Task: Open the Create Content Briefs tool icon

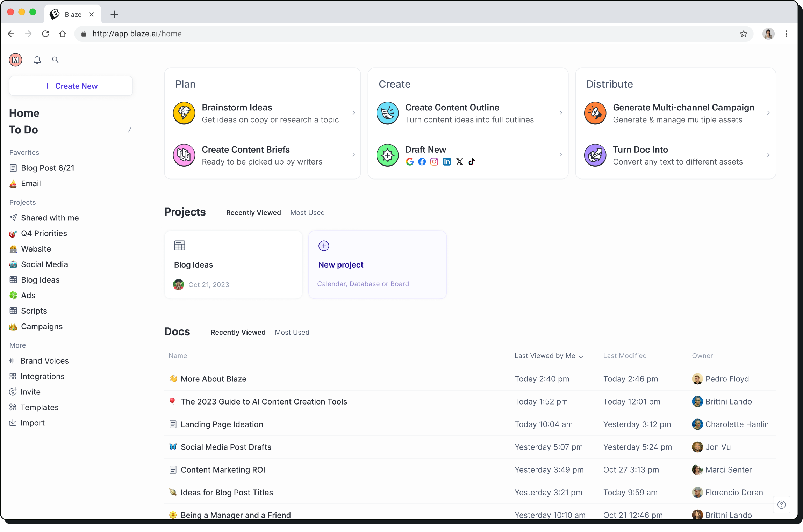Action: point(184,155)
